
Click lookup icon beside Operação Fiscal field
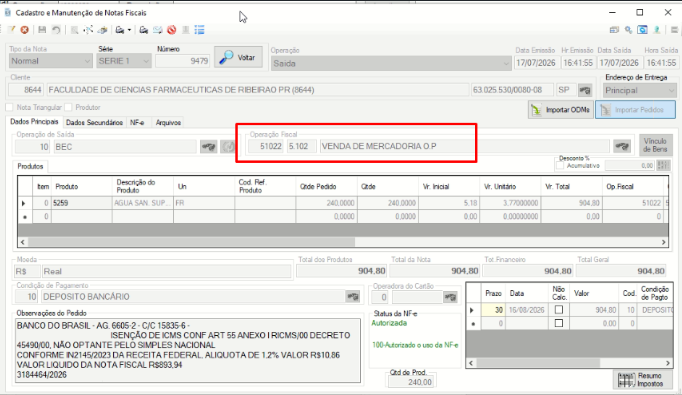622,146
